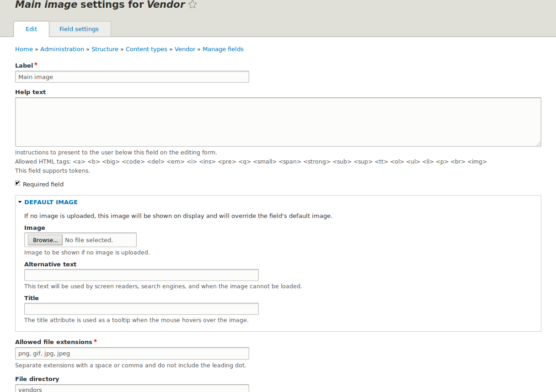Select the Title input field

(x=141, y=308)
